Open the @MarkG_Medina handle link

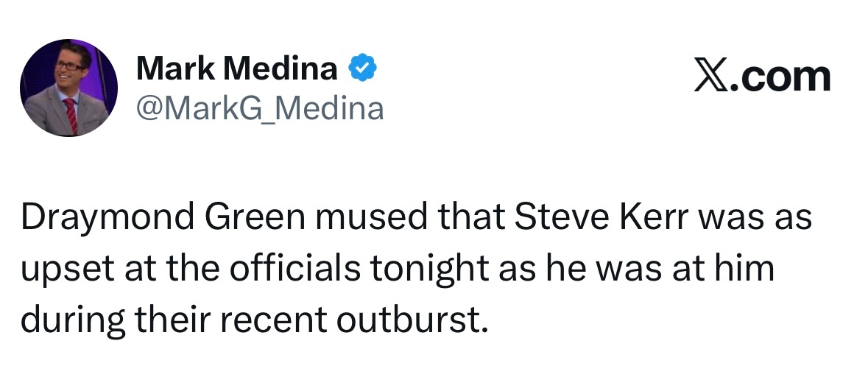coord(260,108)
